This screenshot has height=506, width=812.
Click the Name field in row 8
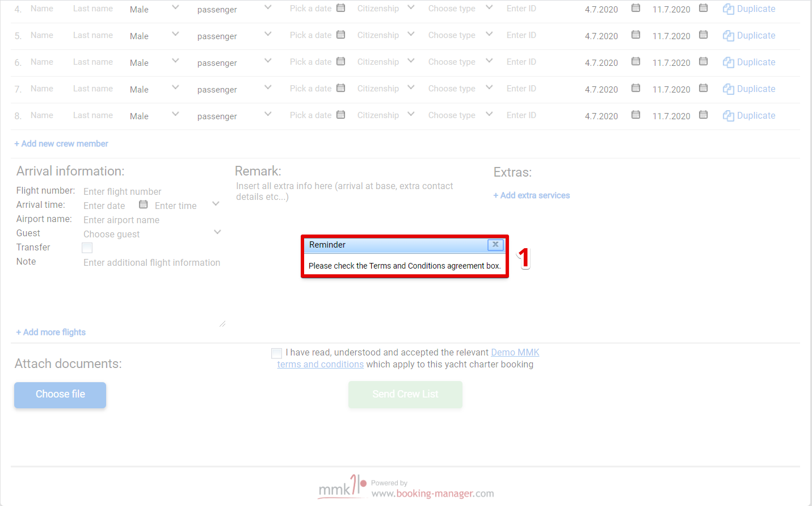[42, 115]
